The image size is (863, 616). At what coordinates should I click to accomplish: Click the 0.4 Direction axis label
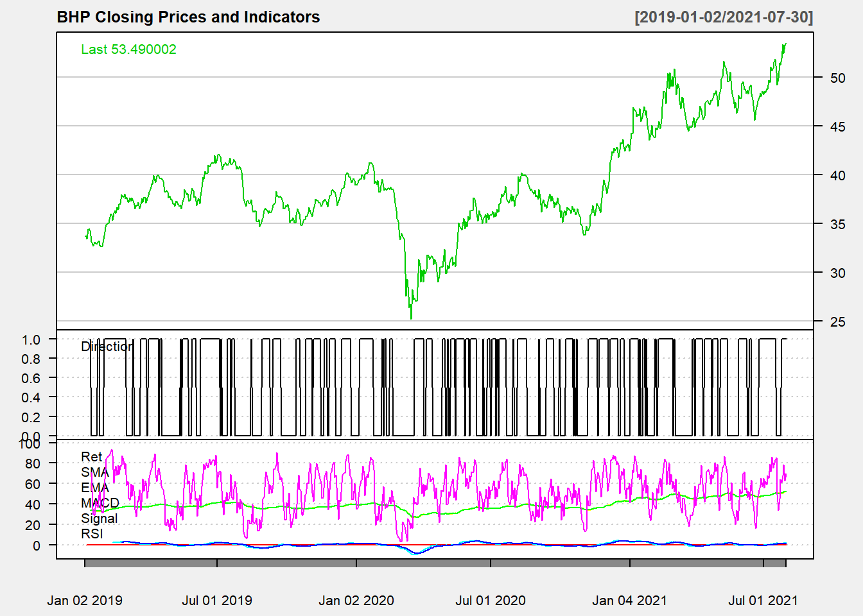31,397
